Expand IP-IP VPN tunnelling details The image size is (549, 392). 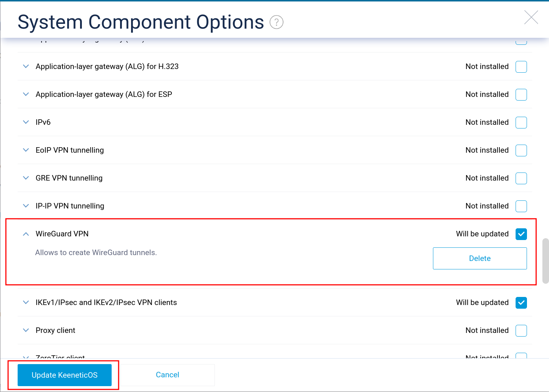pos(26,206)
